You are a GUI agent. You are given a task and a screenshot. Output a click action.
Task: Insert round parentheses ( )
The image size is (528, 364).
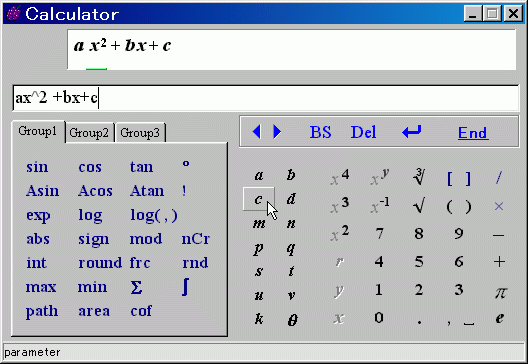click(459, 206)
